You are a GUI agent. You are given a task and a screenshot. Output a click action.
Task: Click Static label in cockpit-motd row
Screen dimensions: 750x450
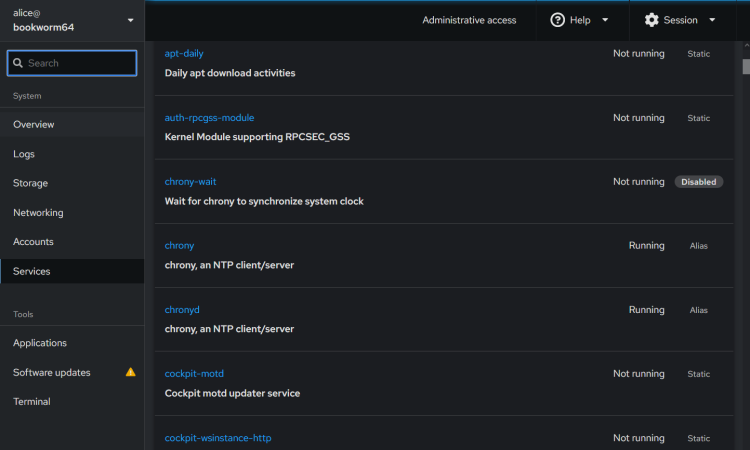(699, 374)
